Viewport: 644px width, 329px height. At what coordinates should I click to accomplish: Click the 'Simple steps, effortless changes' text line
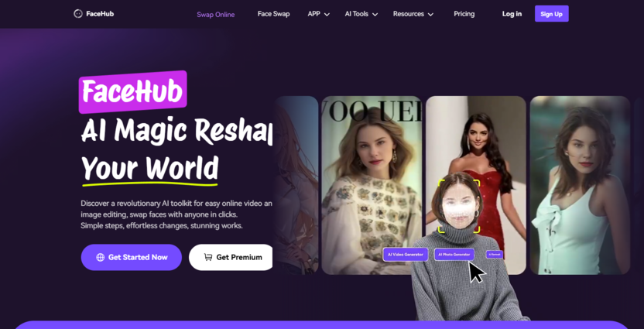162,225
